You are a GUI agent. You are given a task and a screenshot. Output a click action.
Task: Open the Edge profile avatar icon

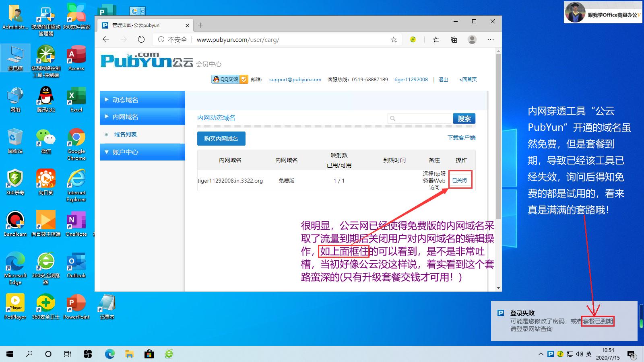[472, 39]
